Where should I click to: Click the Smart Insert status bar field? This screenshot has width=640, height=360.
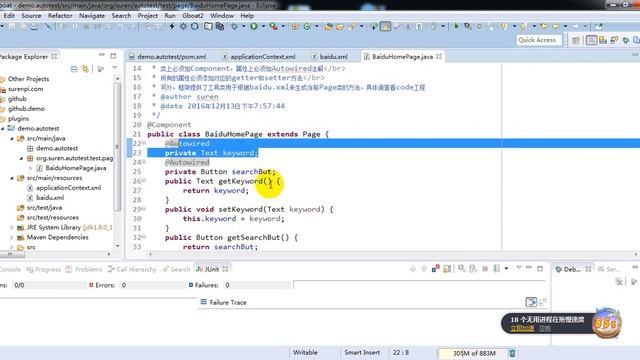pyautogui.click(x=362, y=353)
